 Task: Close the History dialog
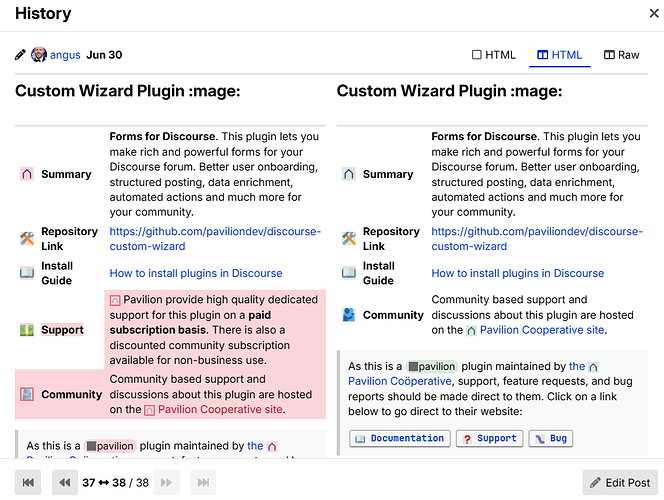(654, 14)
